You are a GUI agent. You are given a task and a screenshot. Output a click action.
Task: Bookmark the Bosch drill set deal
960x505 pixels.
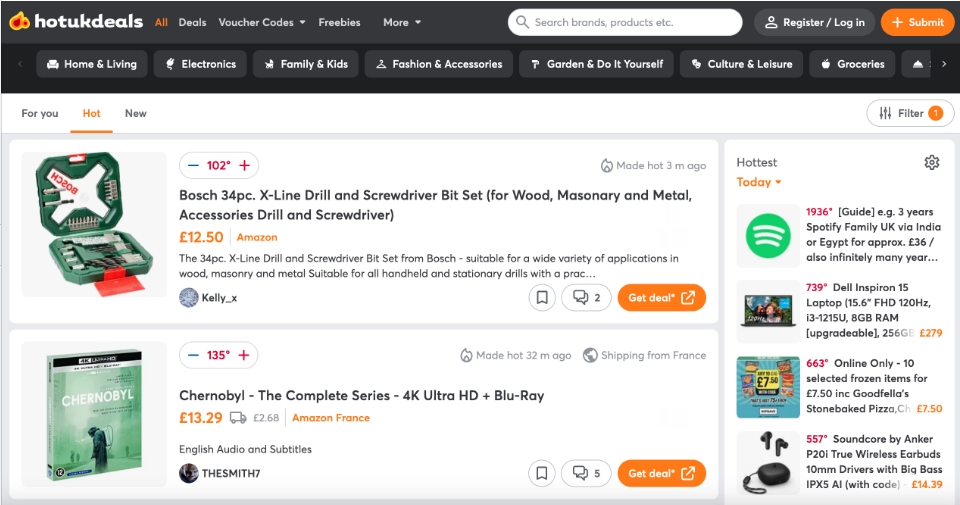(x=542, y=297)
